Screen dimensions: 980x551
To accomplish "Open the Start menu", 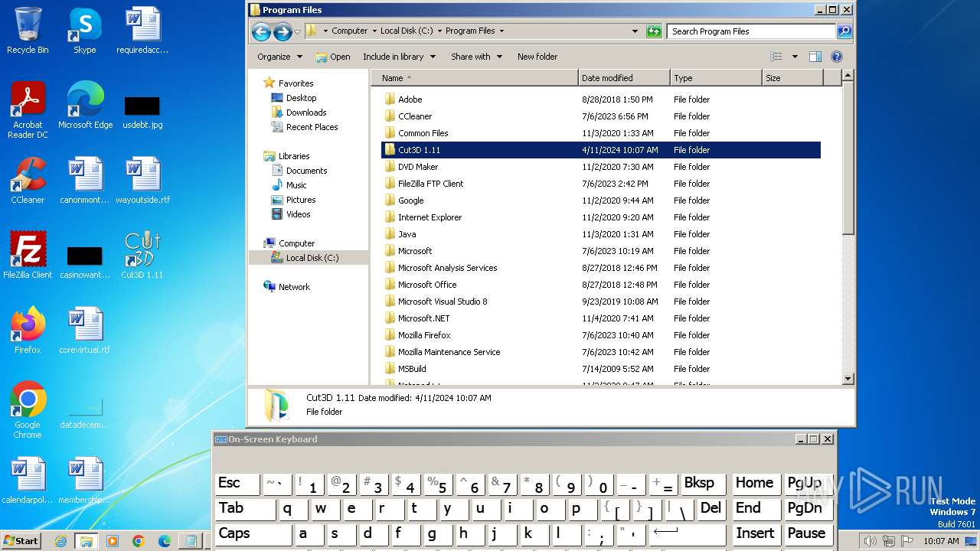I will (21, 541).
